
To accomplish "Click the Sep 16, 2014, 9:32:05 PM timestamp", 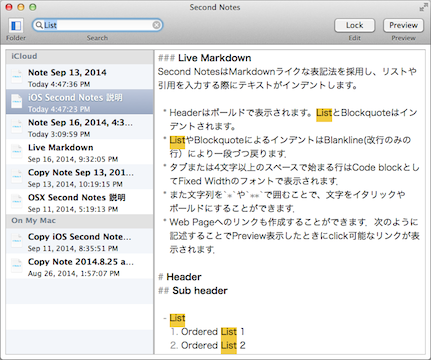I will pos(73,159).
